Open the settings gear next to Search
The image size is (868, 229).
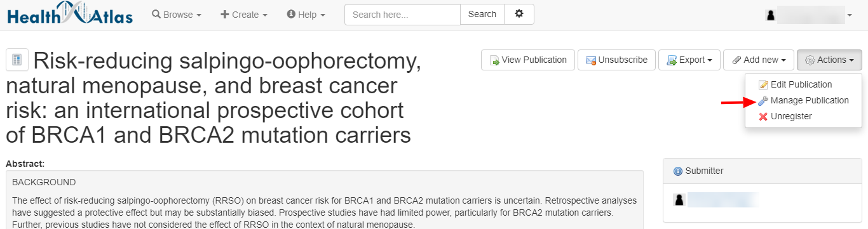[519, 14]
